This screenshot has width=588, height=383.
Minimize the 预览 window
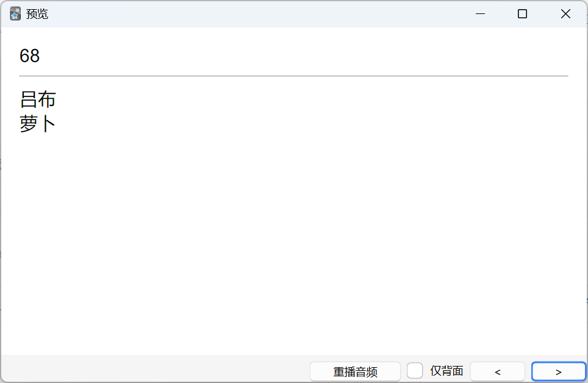(x=480, y=14)
